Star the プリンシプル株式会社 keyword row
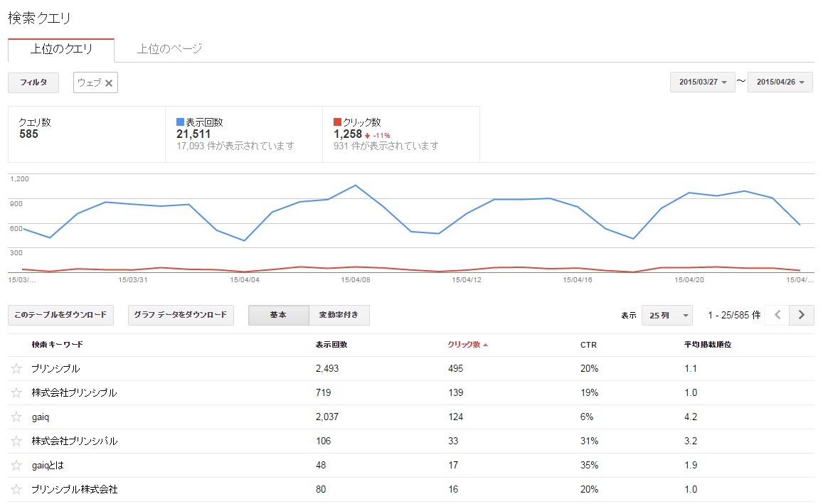Screen dimensions: 823x504 (17, 490)
